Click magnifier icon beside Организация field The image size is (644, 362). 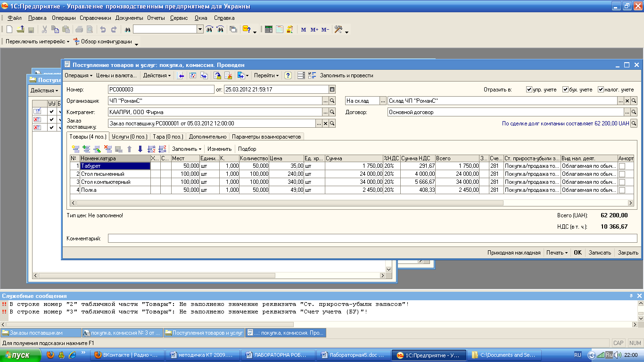point(332,100)
